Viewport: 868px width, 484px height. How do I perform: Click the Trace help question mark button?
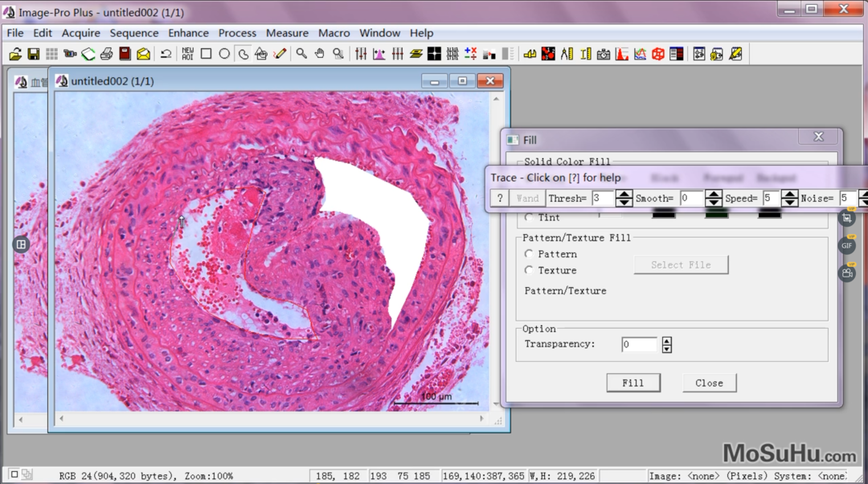click(x=500, y=199)
